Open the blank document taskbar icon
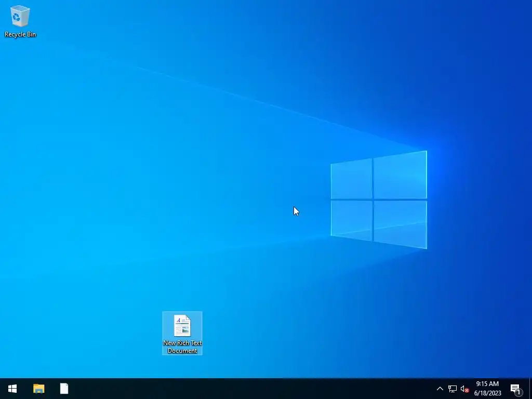 [64, 389]
